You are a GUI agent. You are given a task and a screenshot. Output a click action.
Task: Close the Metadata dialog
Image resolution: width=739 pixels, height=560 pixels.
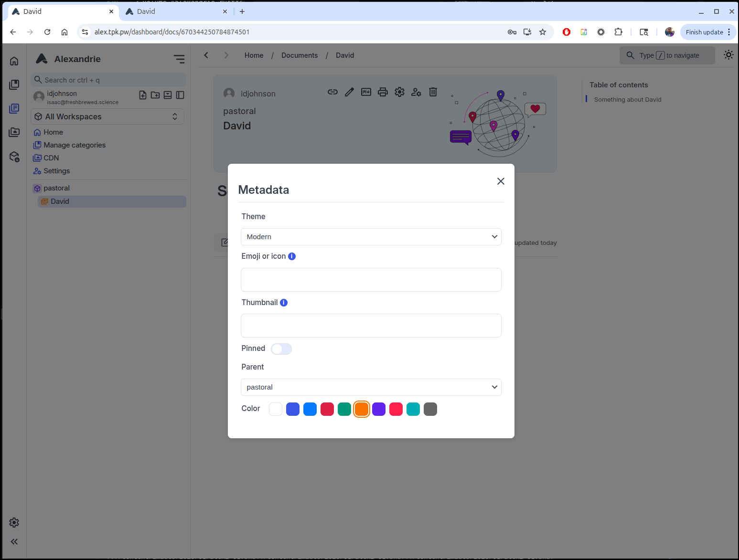point(501,181)
